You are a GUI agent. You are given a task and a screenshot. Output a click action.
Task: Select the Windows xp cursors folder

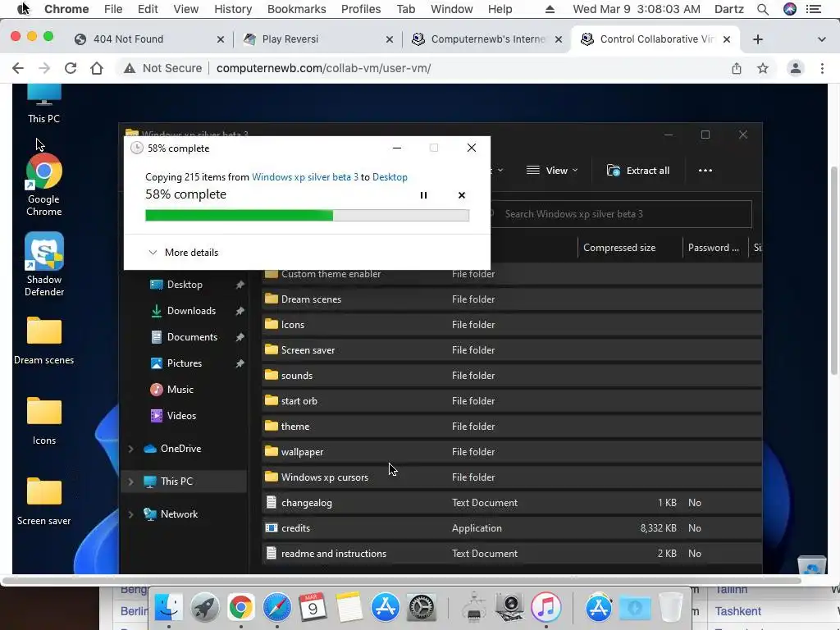click(x=512, y=477)
